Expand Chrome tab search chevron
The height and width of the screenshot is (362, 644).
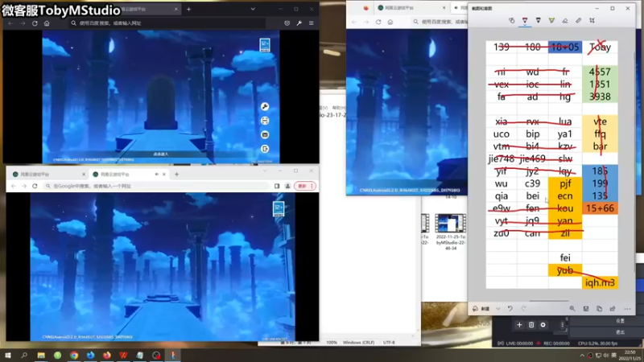point(265,171)
